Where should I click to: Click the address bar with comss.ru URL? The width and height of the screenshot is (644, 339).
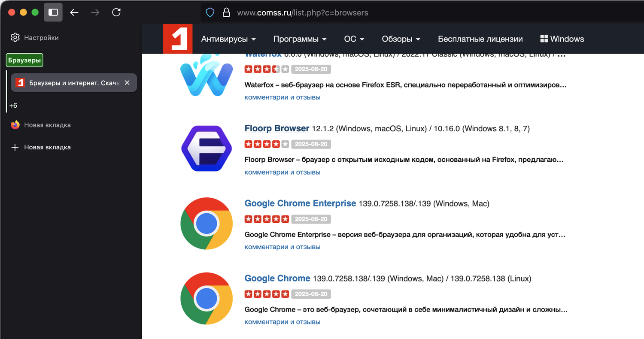pos(422,12)
